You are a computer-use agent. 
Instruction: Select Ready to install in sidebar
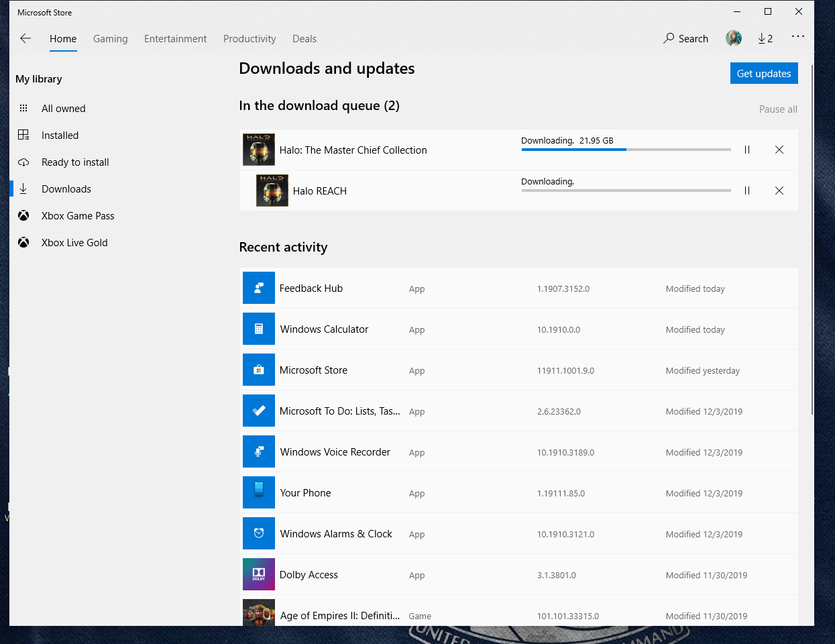pos(75,162)
